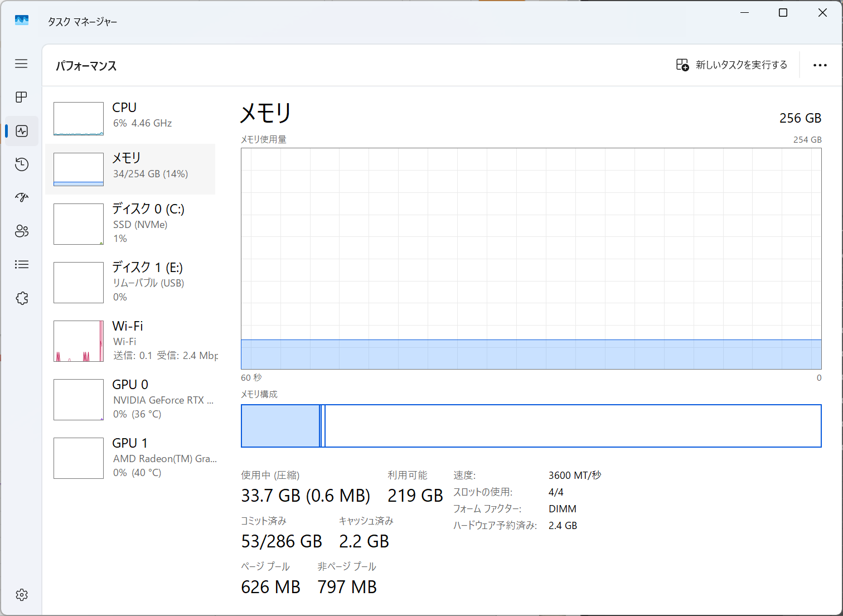843x616 pixels.
Task: Open the Details list icon
Action: [x=22, y=265]
